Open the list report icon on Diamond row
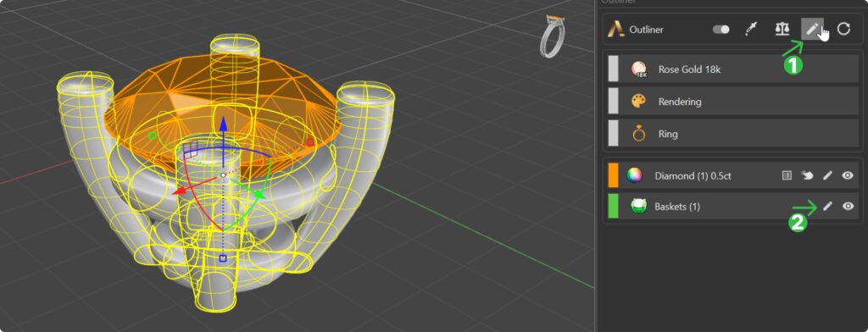Image resolution: width=868 pixels, height=332 pixels. 786,175
